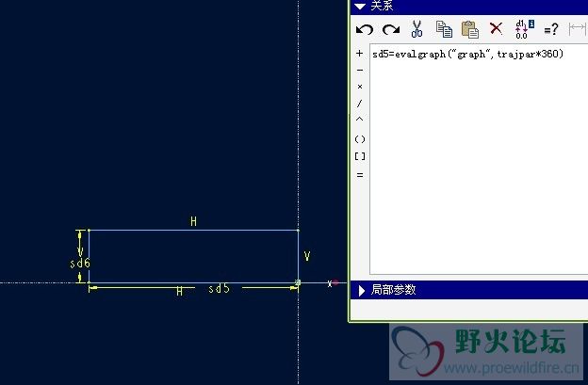
Task: Paste text into relations editor
Action: click(x=470, y=29)
